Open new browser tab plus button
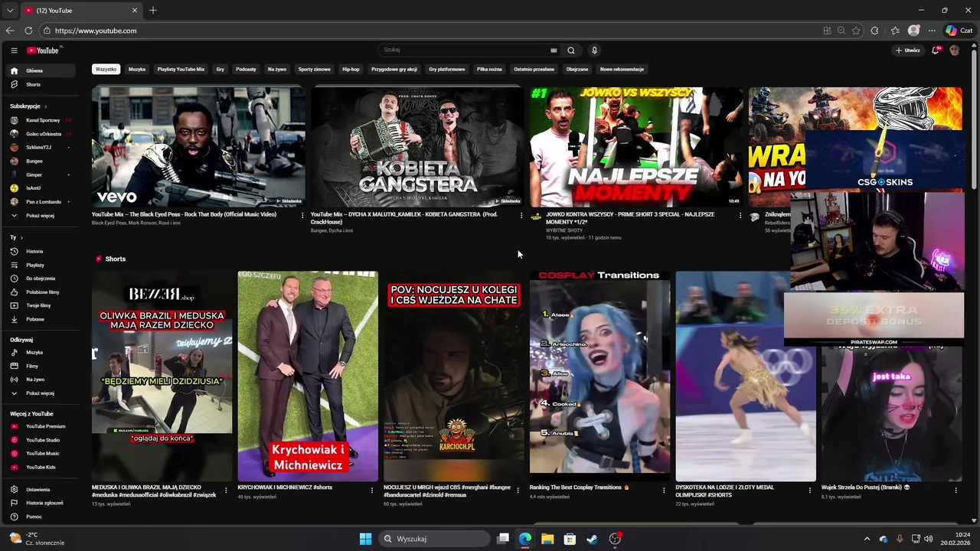Screen dimensions: 980x551 (153, 11)
